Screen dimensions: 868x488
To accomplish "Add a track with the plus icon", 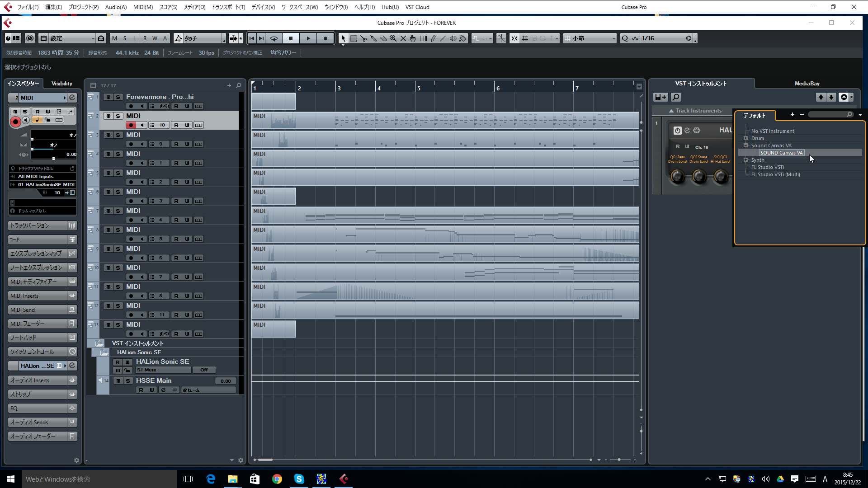I will tap(229, 85).
